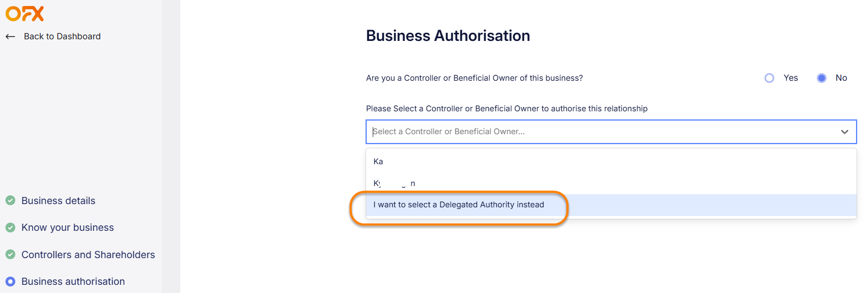Screen dimensions: 868x293
Task: Select the Yes radio button
Action: click(769, 78)
